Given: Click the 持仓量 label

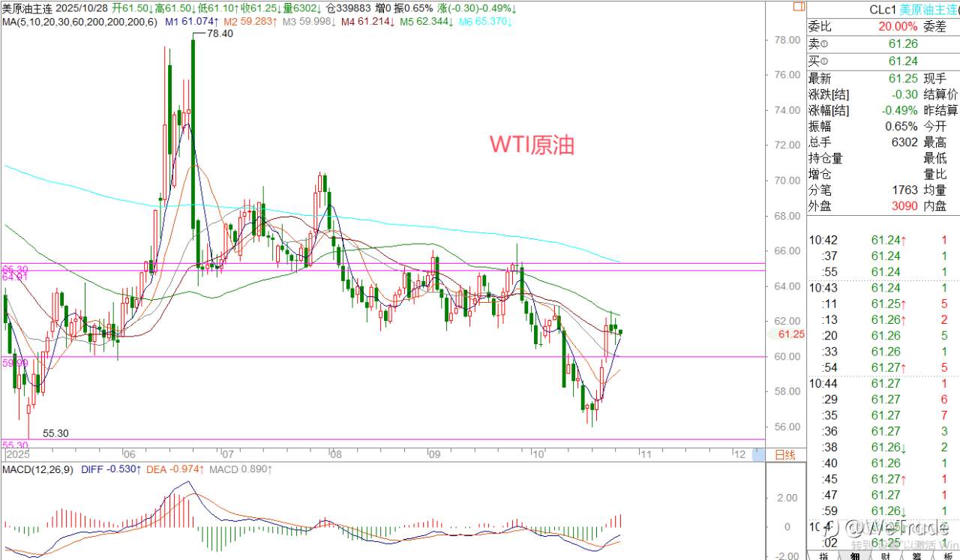Looking at the screenshot, I should pyautogui.click(x=826, y=158).
